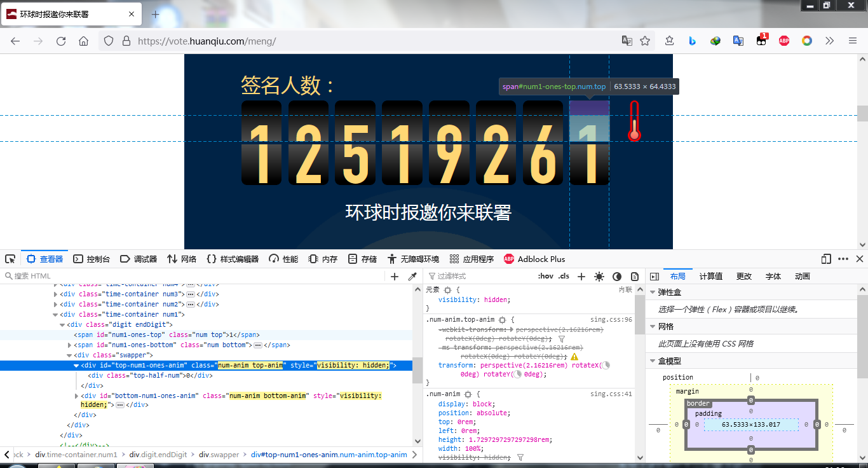Show later breadcrumbs with right arrow
This screenshot has width=868, height=468.
point(414,455)
